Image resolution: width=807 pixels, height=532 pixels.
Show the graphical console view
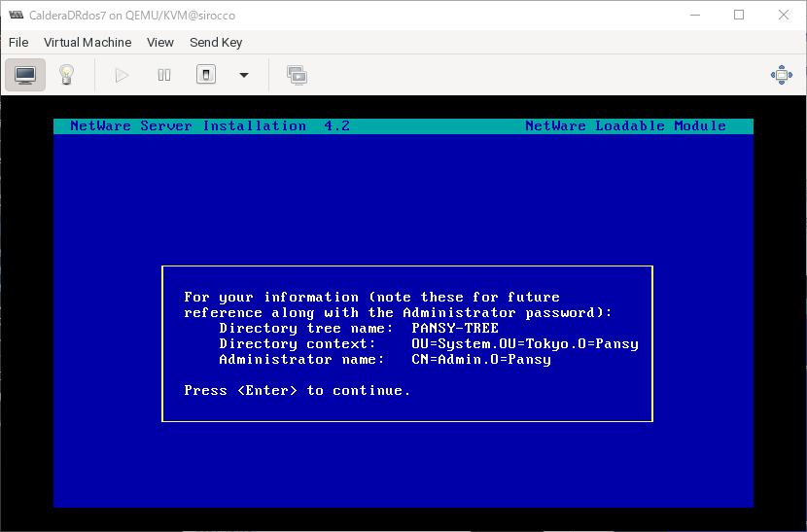pyautogui.click(x=25, y=75)
